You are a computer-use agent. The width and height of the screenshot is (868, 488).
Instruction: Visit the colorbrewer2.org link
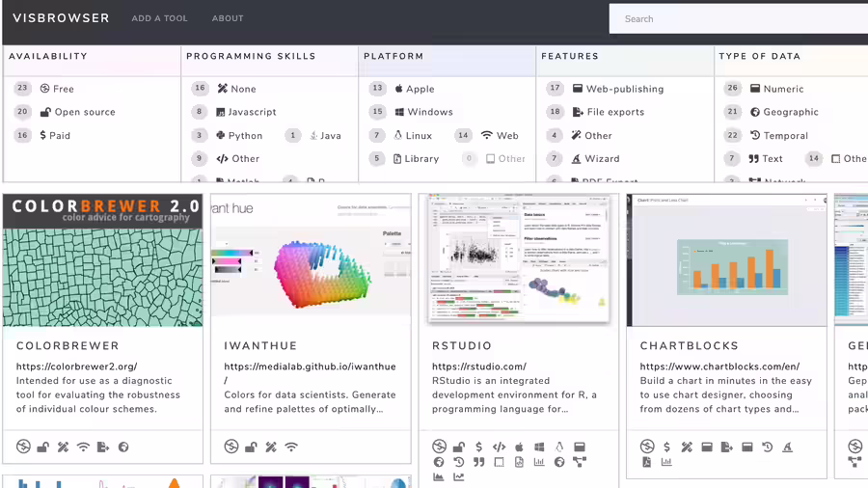tap(76, 366)
